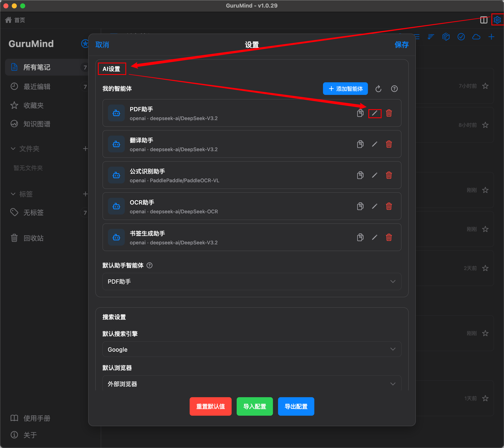This screenshot has width=504, height=448.
Task: Click the edit pencil for PDF助手
Action: pyautogui.click(x=374, y=113)
